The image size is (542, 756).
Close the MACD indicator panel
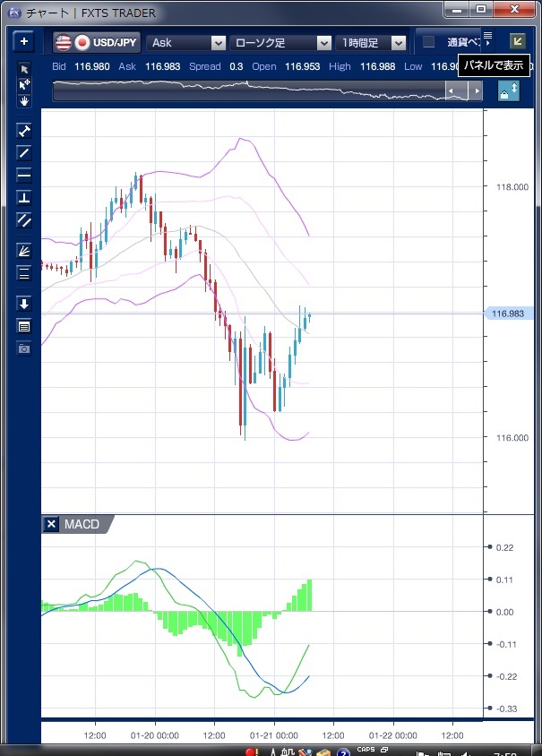51,524
